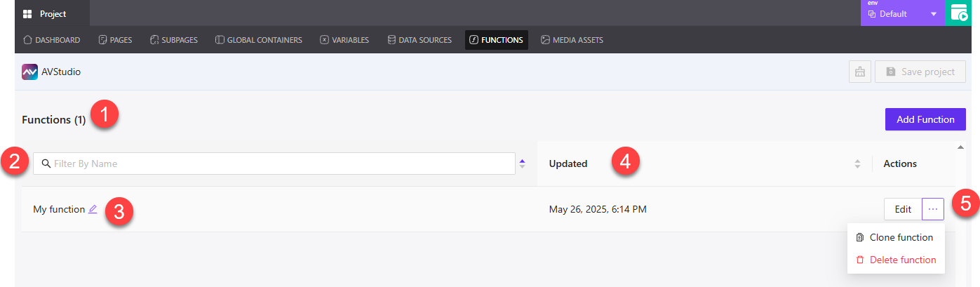Sort by Updated column arrows
Image resolution: width=980 pixels, height=287 pixels.
(857, 163)
